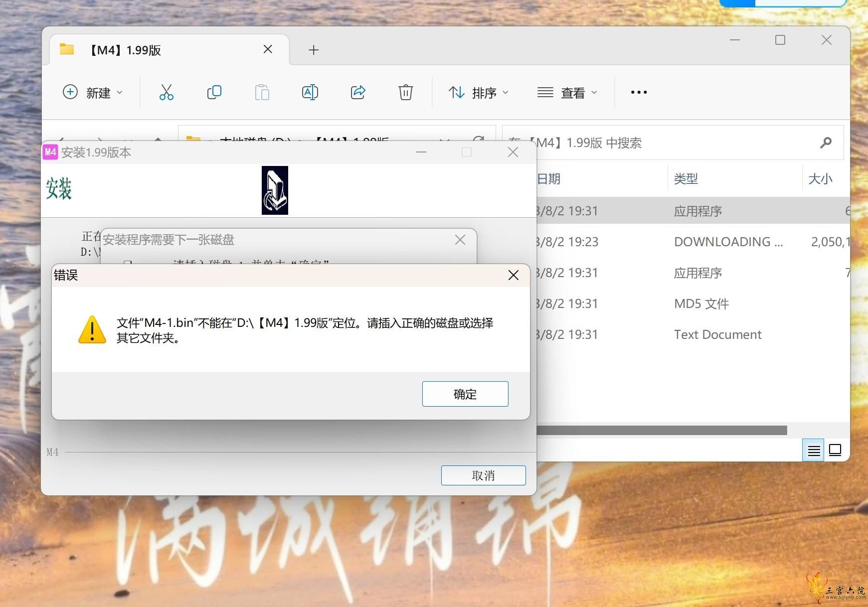
Task: Click the Rename icon in Explorer toolbar
Action: pos(310,92)
